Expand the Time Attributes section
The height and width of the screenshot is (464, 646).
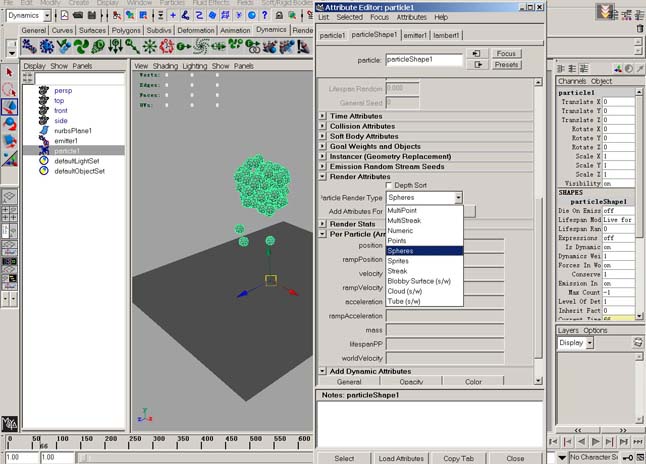pyautogui.click(x=322, y=116)
